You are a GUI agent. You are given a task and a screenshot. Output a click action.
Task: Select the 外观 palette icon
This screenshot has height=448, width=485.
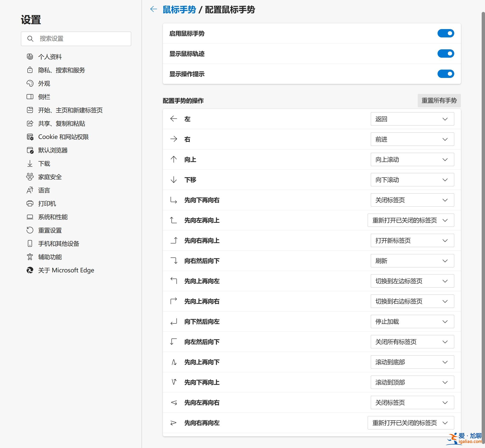tap(30, 83)
